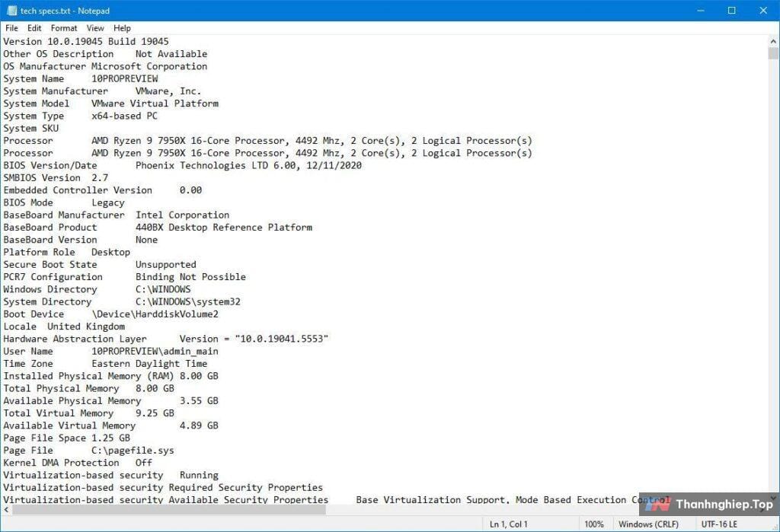
Task: Click the 'Total Virtual Memory 9.25 GB' line
Action: tap(88, 413)
